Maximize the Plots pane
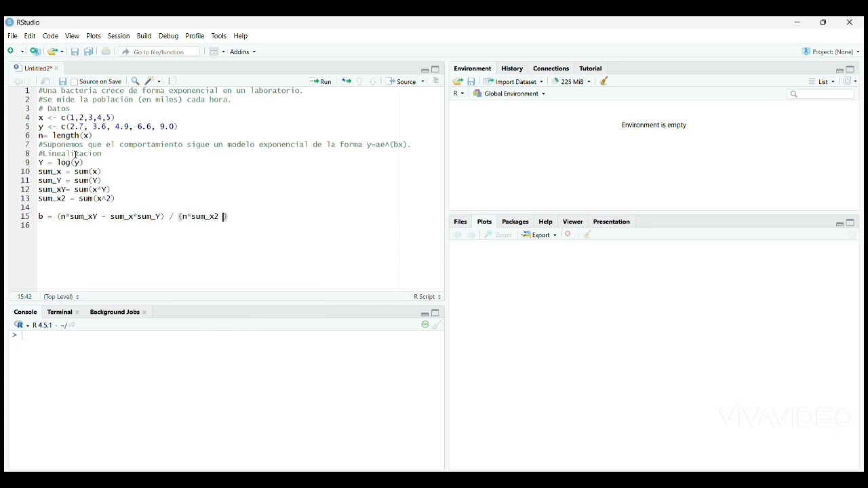This screenshot has height=488, width=868. pyautogui.click(x=851, y=222)
